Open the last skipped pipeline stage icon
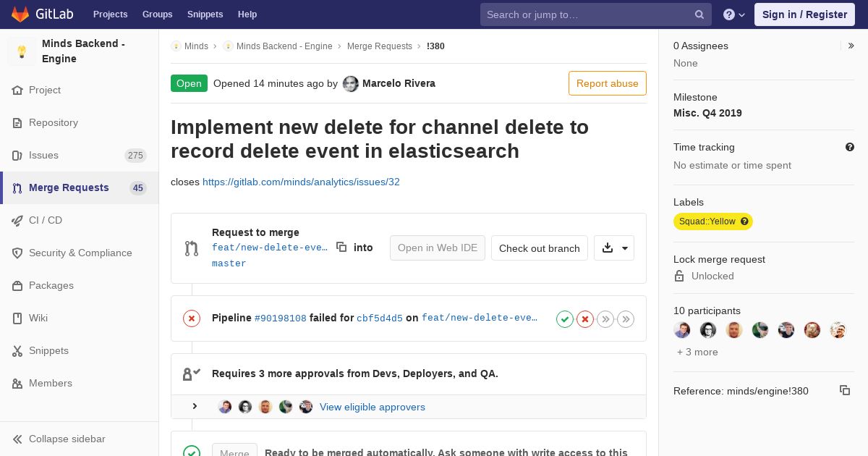 pos(626,318)
